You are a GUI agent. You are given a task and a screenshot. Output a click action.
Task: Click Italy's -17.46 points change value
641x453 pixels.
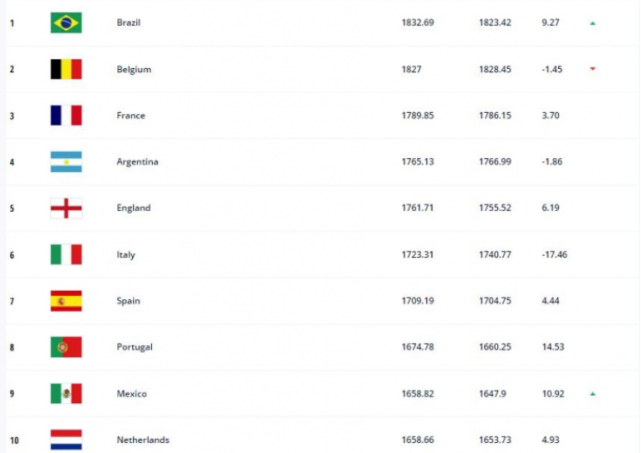(554, 255)
